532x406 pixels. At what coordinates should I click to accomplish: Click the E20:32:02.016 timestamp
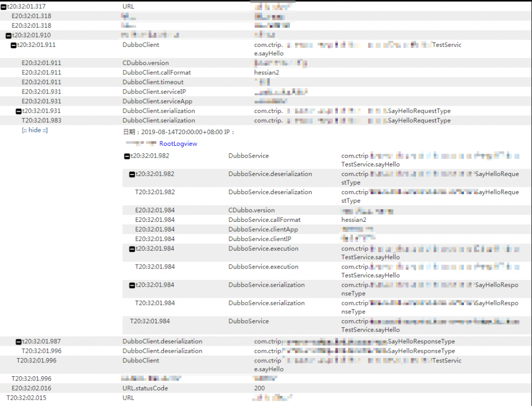(31, 388)
